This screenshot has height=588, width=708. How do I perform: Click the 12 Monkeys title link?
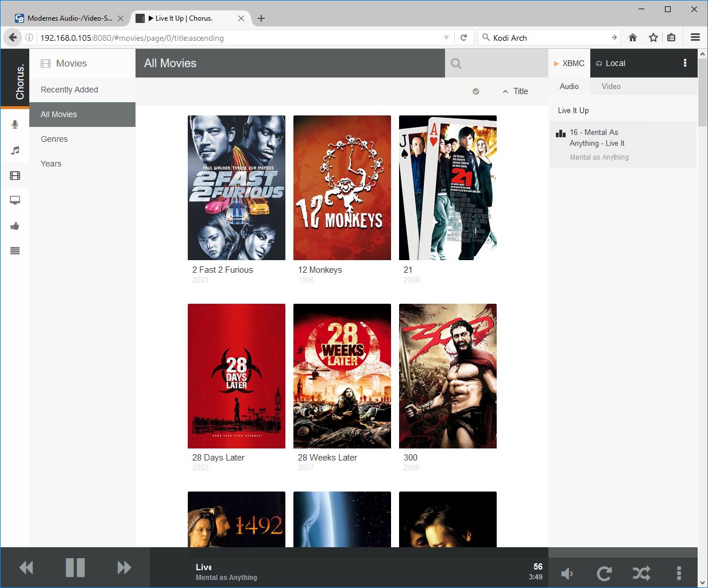320,270
